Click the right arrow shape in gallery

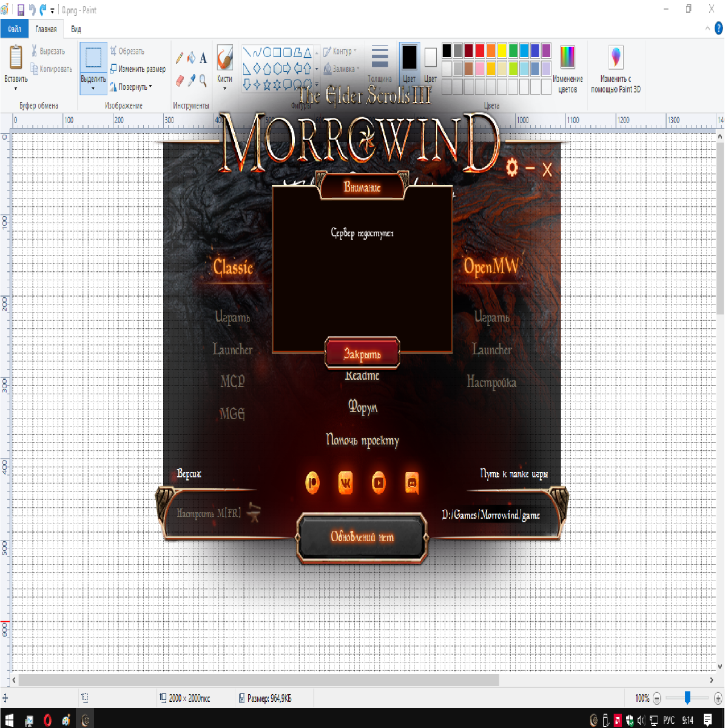click(287, 68)
